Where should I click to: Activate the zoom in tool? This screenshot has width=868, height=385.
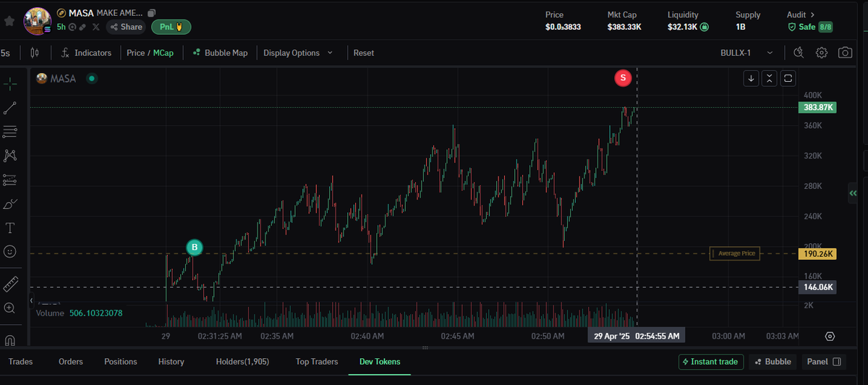(x=10, y=308)
